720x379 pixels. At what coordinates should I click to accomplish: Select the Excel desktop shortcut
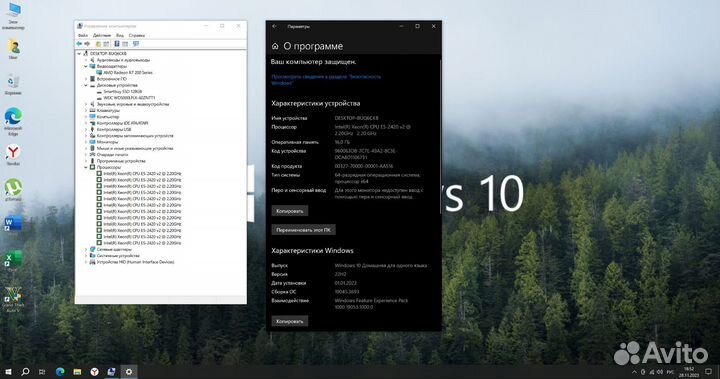[x=13, y=259]
